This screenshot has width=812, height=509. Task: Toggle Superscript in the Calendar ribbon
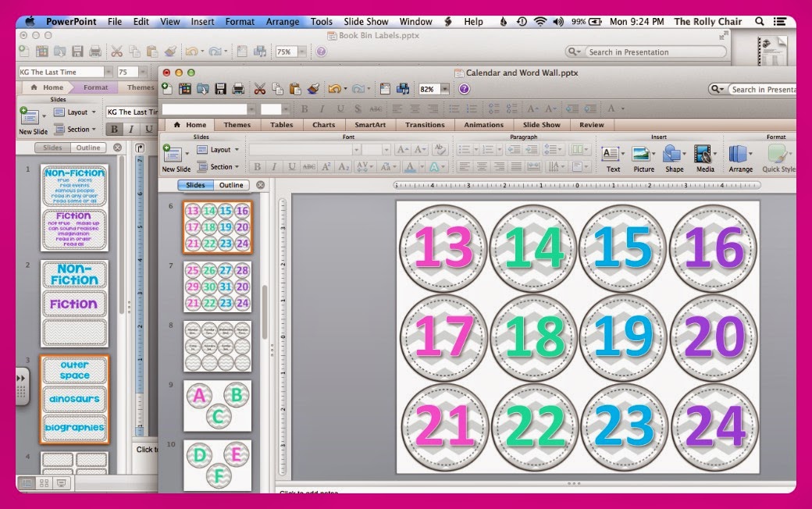pos(326,166)
